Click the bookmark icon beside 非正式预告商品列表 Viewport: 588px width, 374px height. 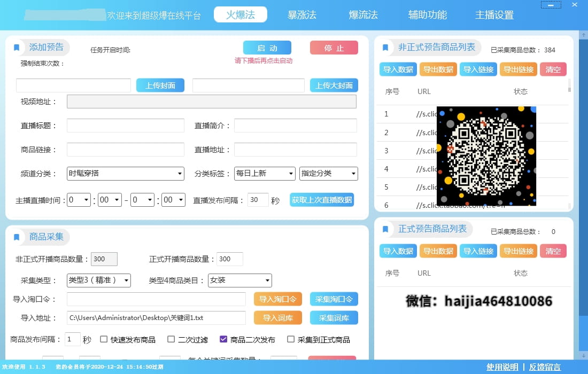tap(385, 47)
